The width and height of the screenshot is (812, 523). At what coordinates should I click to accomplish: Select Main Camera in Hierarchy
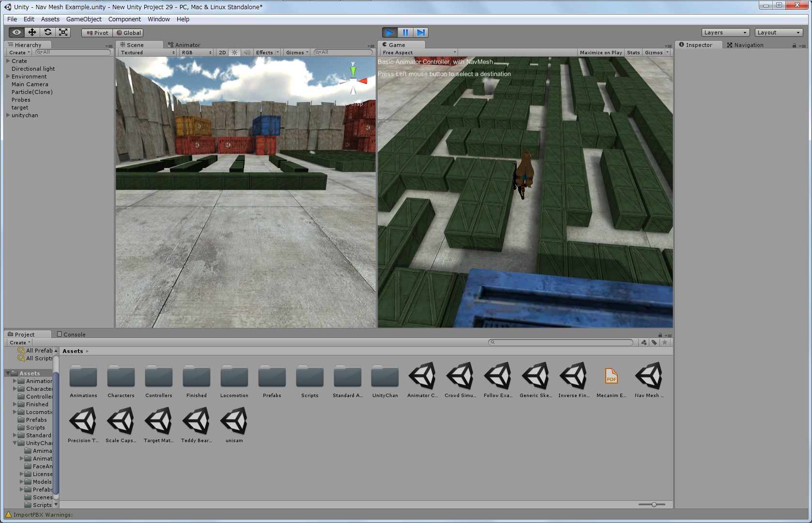[x=30, y=84]
